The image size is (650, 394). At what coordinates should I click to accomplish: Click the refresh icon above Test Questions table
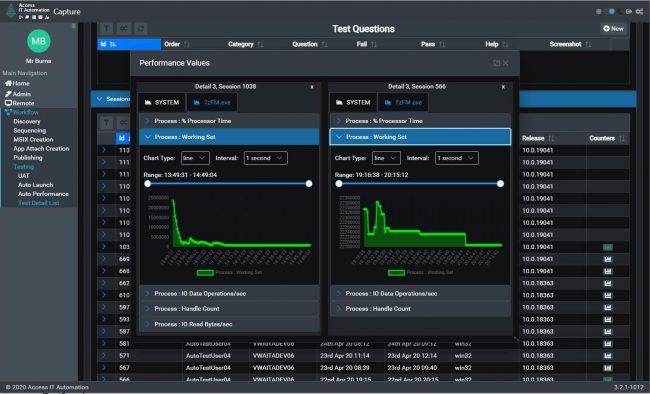pos(141,28)
